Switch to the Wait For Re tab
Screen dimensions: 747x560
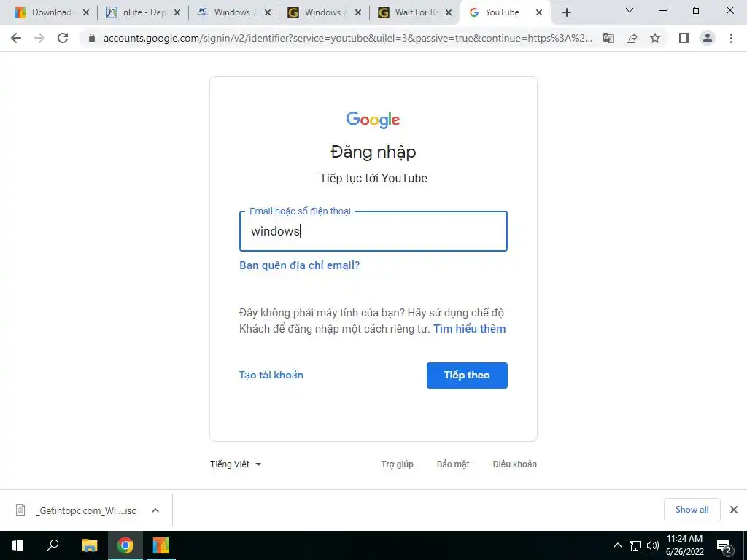[x=414, y=12]
